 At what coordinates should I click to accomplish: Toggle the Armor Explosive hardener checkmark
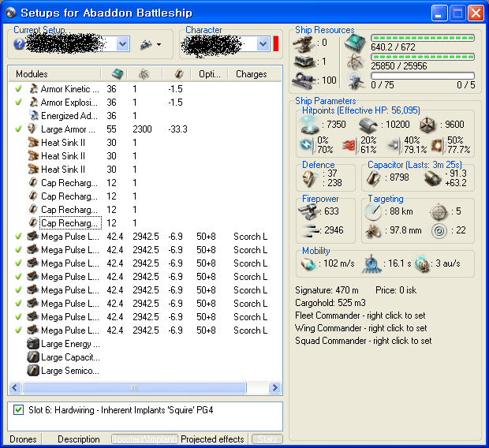click(19, 102)
